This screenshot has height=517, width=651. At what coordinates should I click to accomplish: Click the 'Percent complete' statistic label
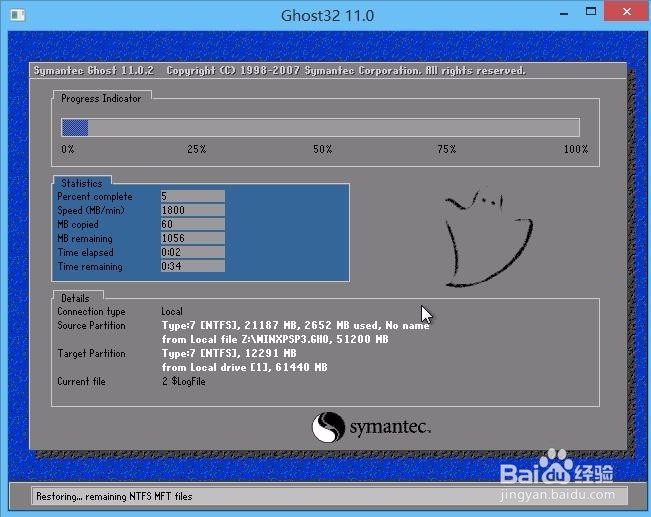[95, 196]
